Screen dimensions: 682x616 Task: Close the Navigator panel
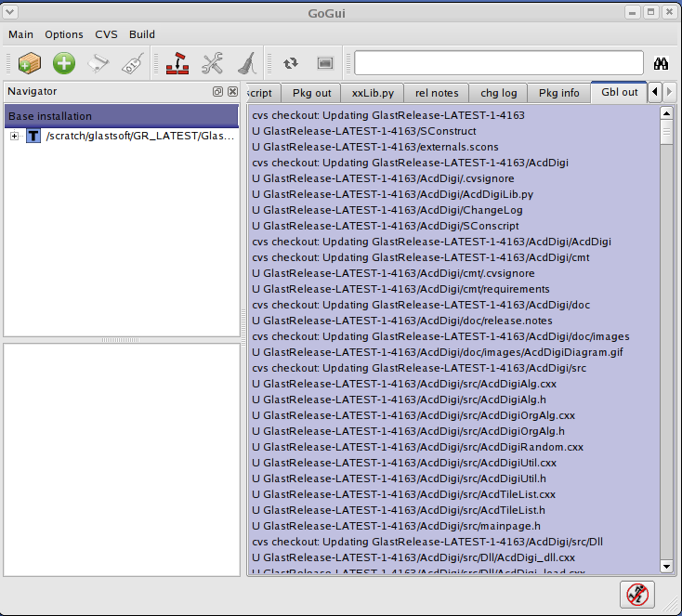point(232,91)
